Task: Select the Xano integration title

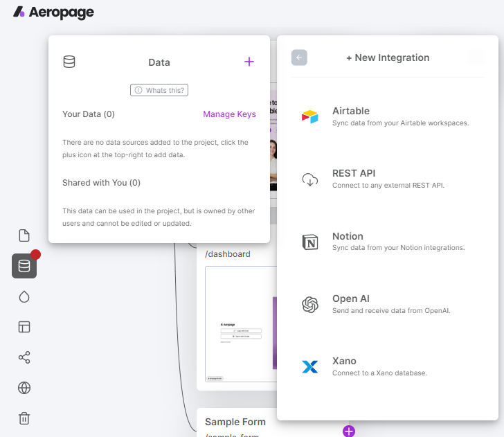Action: click(344, 361)
